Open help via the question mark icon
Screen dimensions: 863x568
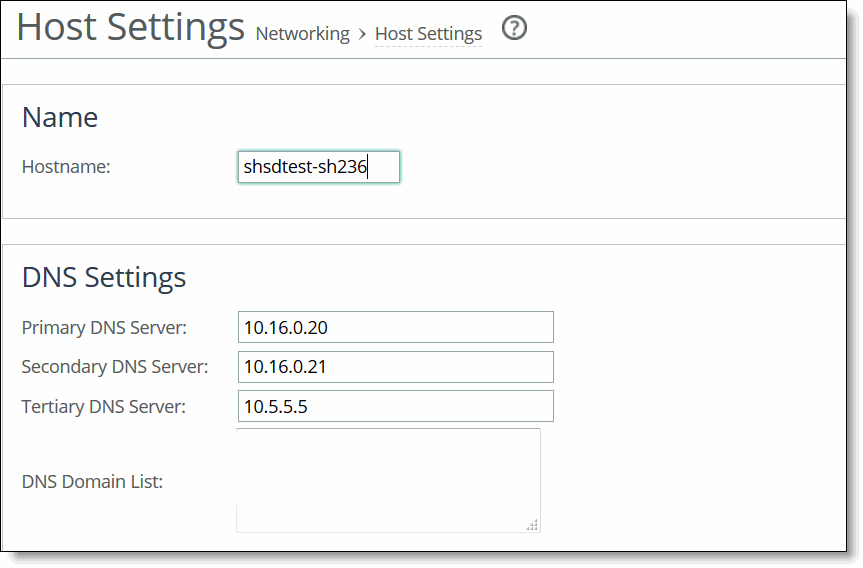[514, 28]
